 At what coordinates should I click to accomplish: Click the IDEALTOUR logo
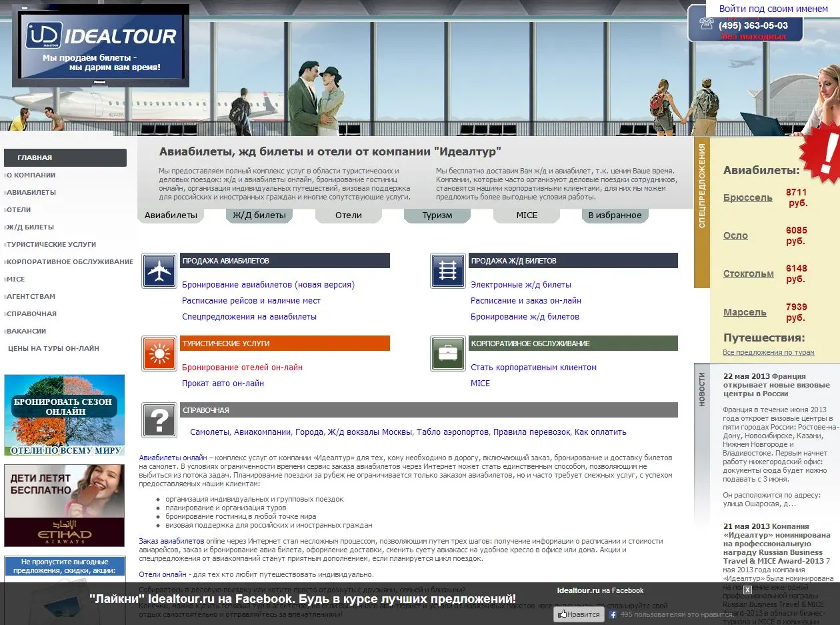101,37
